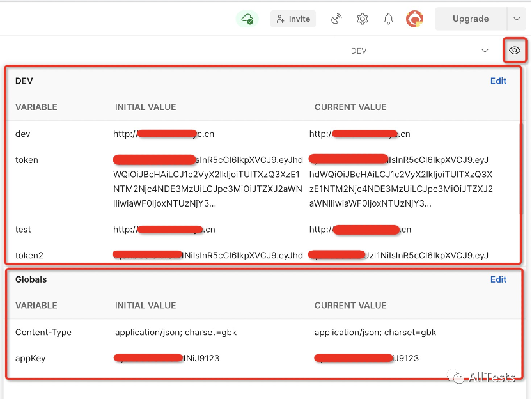Toggle the environment quick look eye icon
The height and width of the screenshot is (399, 532).
point(515,51)
